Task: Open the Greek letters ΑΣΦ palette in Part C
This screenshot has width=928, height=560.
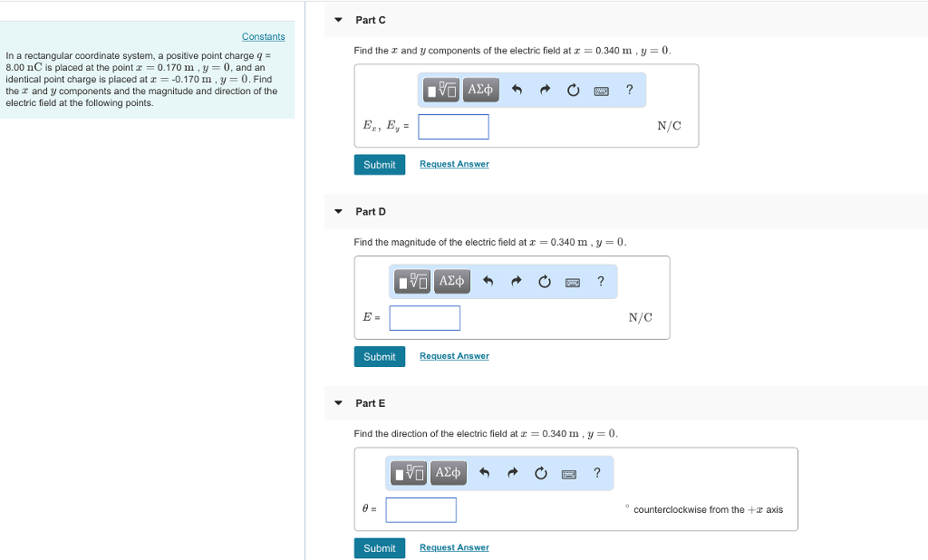Action: (x=480, y=90)
